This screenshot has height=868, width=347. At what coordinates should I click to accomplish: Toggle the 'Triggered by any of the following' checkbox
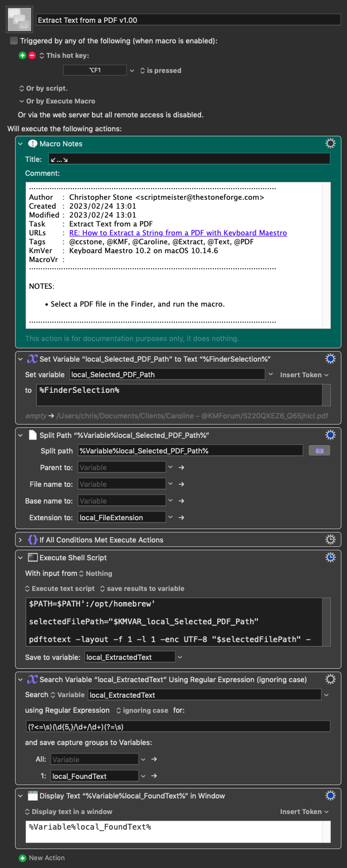tap(14, 41)
